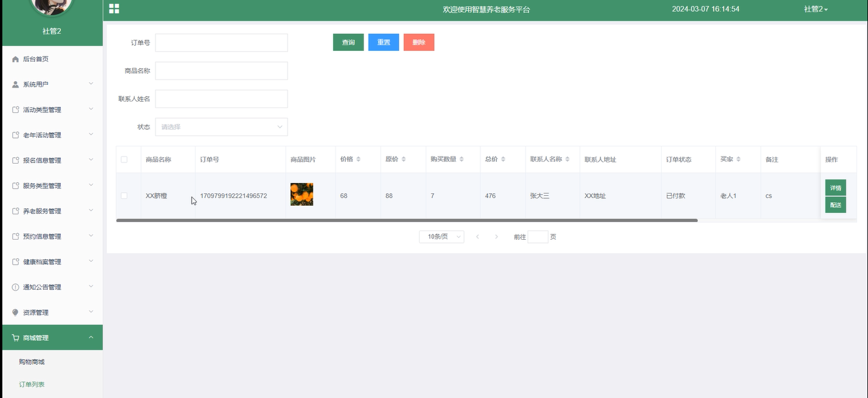This screenshot has height=398, width=868.
Task: Click the icon beside 养老服务管理
Action: [x=16, y=211]
